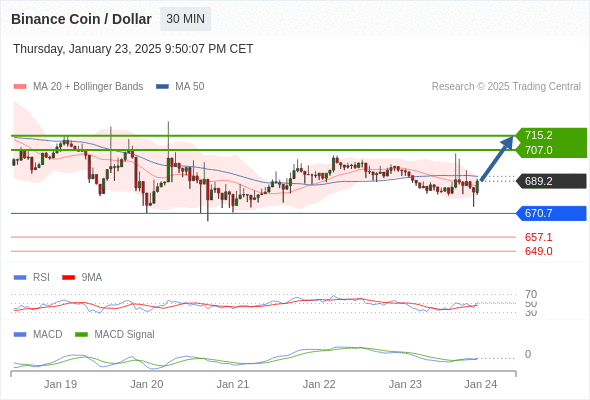The image size is (590, 400).
Task: Click the blue MACD legend swatch
Action: tap(20, 335)
